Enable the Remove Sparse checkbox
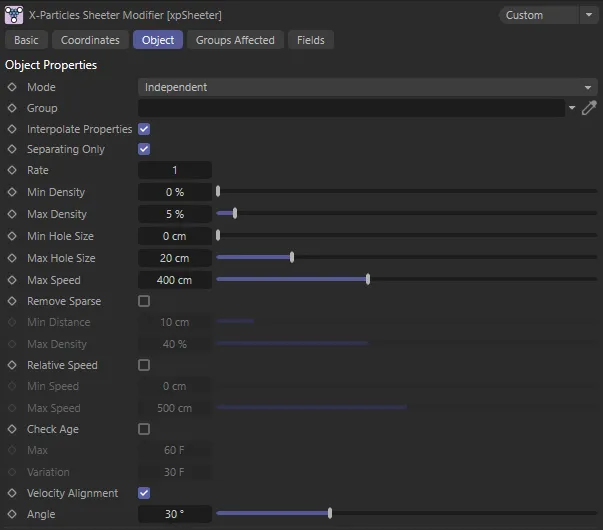 coord(144,301)
